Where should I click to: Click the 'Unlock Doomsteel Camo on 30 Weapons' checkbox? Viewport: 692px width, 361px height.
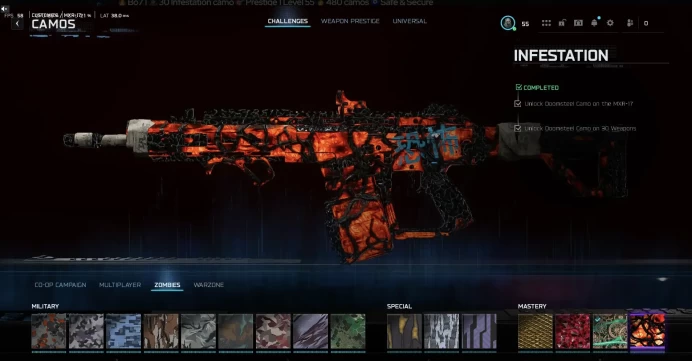518,128
